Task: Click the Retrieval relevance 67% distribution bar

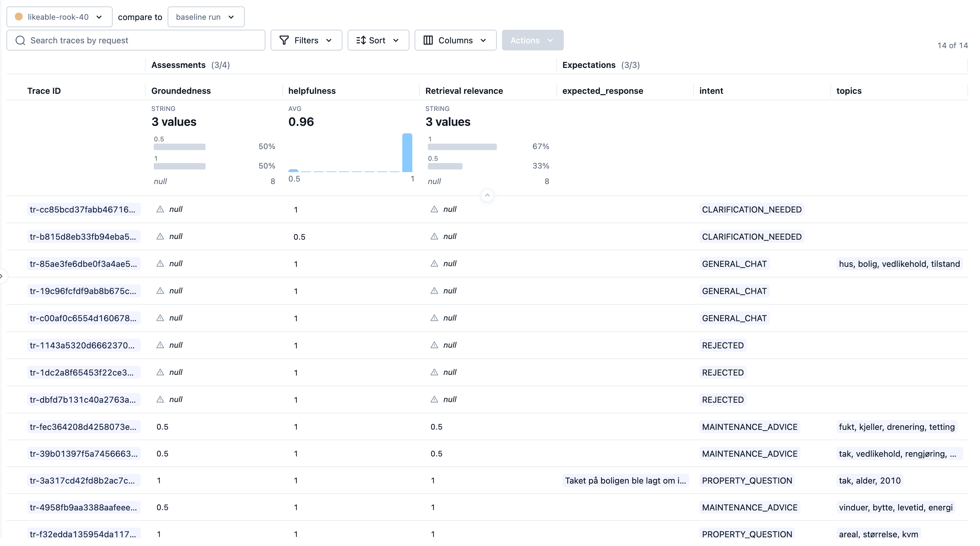Action: (462, 147)
